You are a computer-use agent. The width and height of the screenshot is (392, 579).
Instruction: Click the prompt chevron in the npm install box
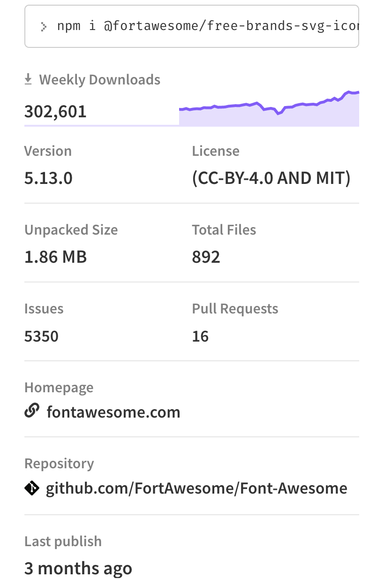tap(43, 26)
